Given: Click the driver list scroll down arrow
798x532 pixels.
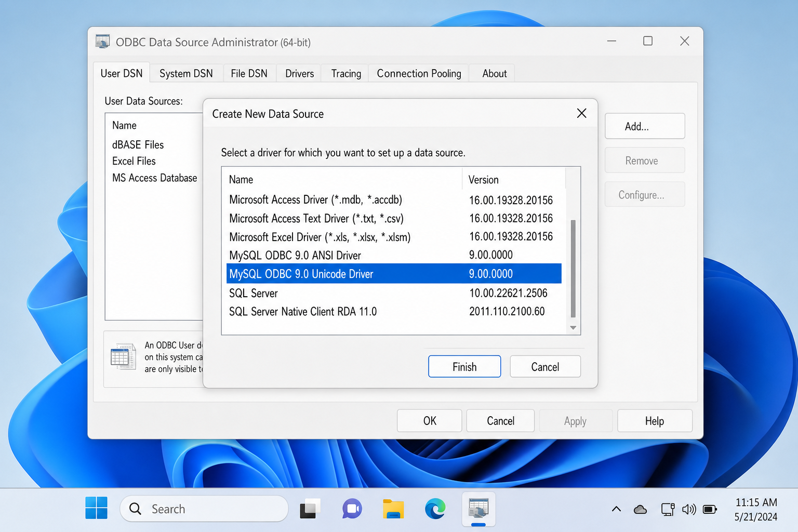Looking at the screenshot, I should click(x=573, y=327).
